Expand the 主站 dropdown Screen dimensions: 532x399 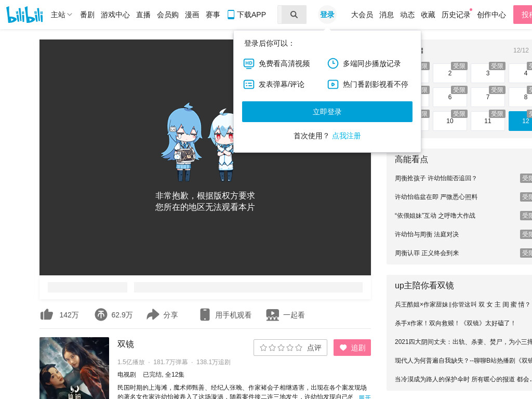(x=61, y=15)
